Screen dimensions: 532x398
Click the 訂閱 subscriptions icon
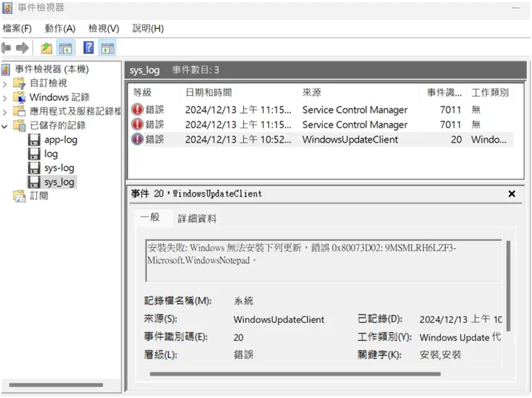point(19,196)
